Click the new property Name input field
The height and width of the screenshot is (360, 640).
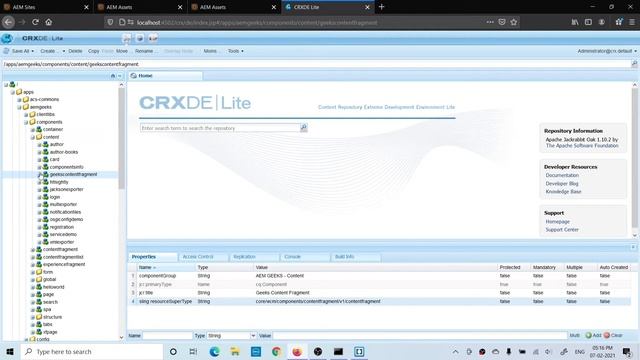167,336
